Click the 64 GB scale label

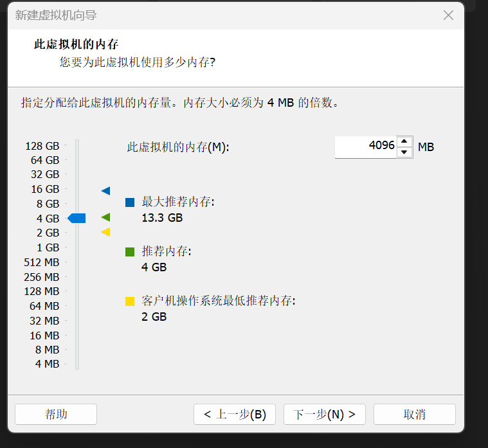pyautogui.click(x=45, y=160)
